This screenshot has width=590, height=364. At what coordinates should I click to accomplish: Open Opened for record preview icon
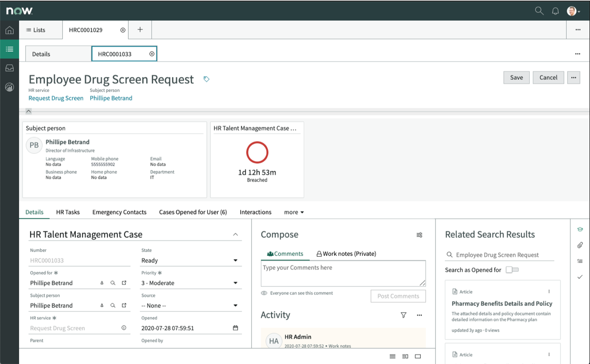coord(124,283)
